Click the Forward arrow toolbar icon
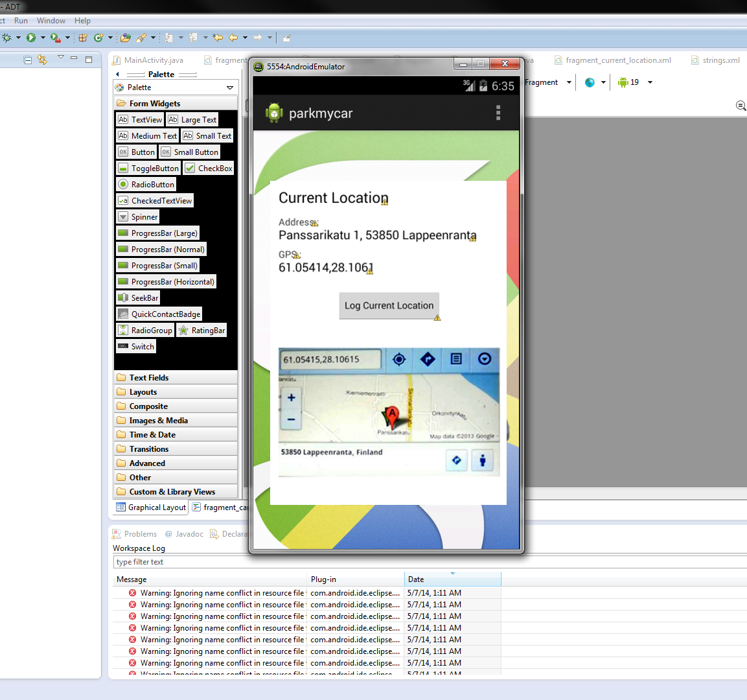The height and width of the screenshot is (700, 747). tap(258, 38)
